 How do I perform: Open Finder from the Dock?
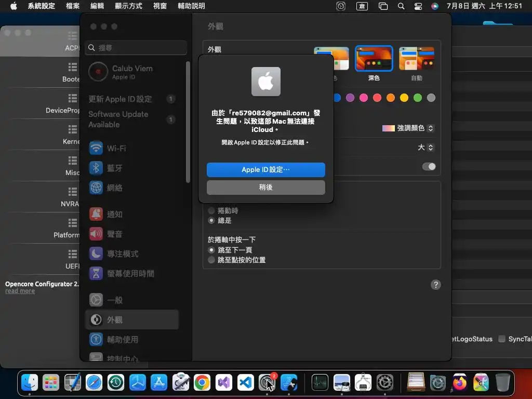(30, 382)
